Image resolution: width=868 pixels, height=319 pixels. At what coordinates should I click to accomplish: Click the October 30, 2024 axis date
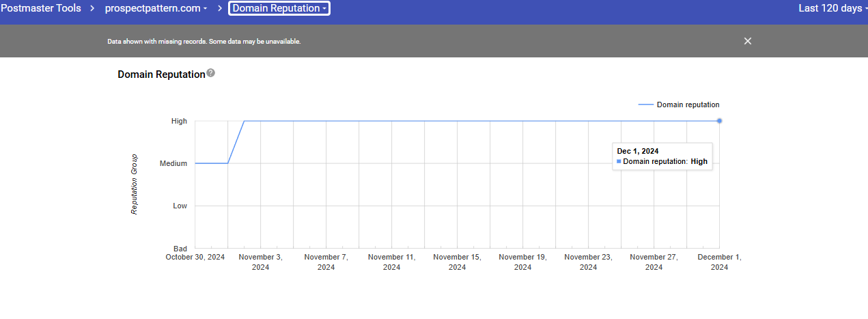pyautogui.click(x=195, y=258)
